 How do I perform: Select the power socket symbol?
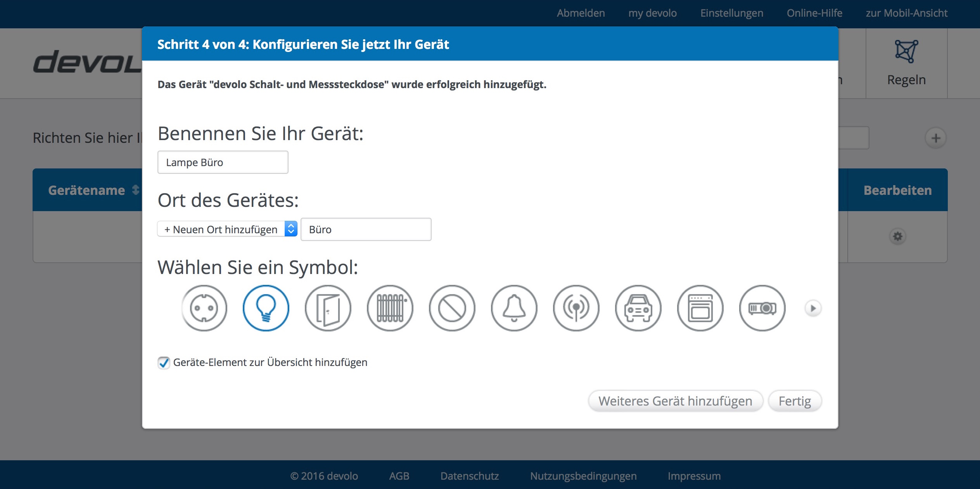pos(204,308)
